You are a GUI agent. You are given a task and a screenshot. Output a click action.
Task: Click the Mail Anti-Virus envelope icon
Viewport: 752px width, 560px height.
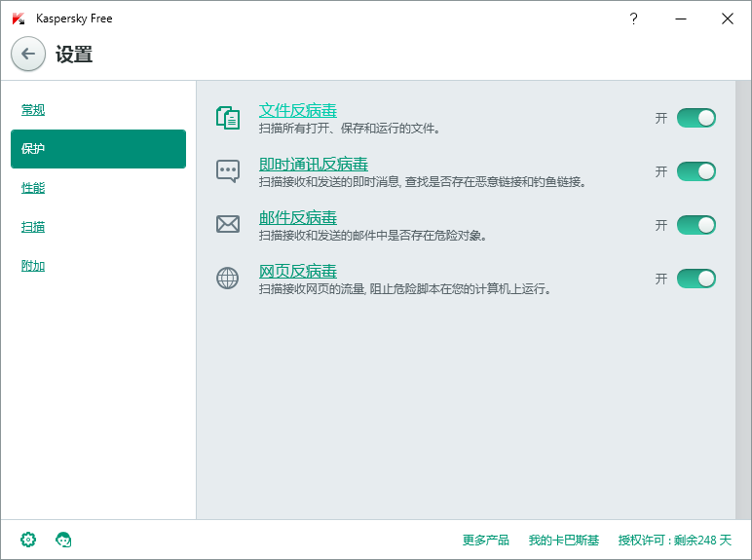click(227, 225)
